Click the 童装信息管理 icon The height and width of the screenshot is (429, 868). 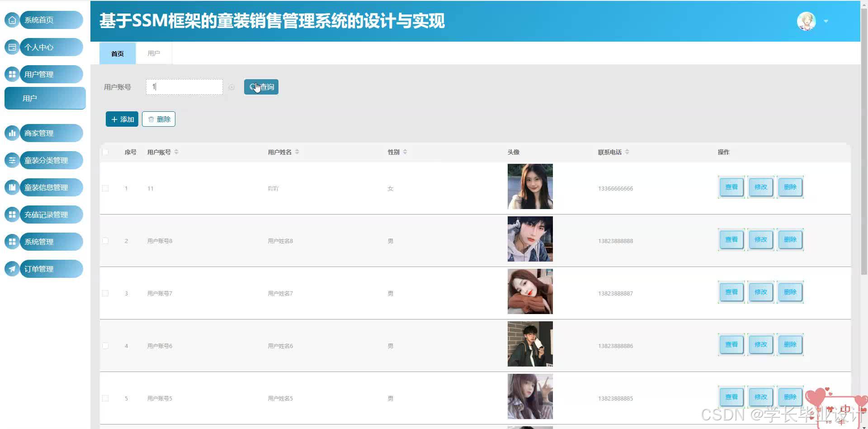coord(12,187)
